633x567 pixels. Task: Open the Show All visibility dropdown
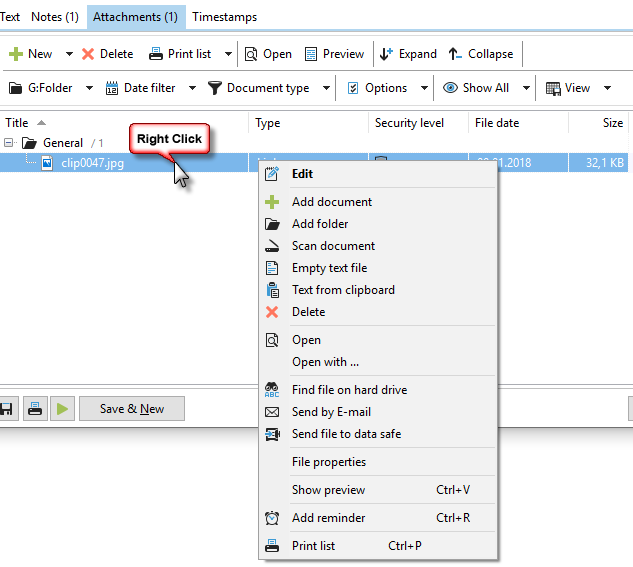coord(526,88)
